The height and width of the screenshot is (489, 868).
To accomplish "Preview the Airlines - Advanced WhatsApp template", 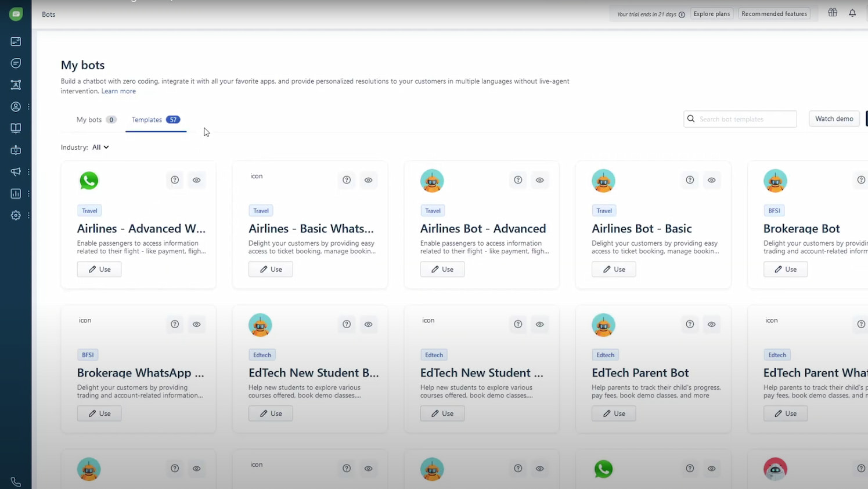I will coord(196,180).
